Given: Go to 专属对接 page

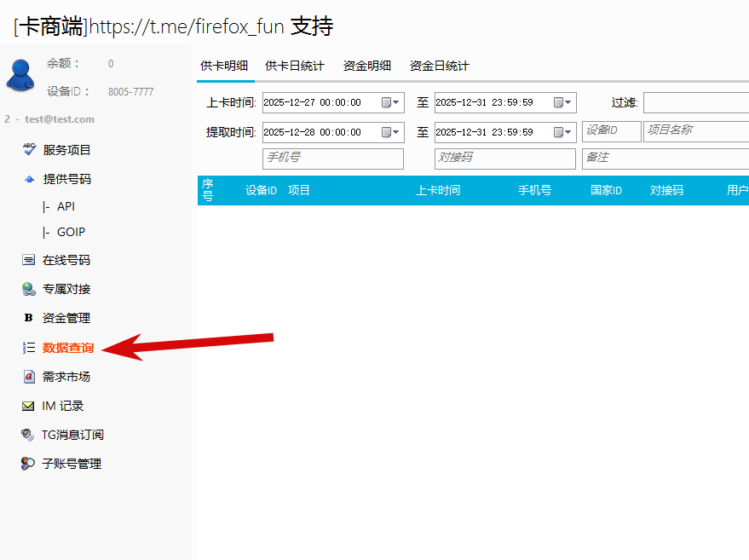Looking at the screenshot, I should coord(66,289).
